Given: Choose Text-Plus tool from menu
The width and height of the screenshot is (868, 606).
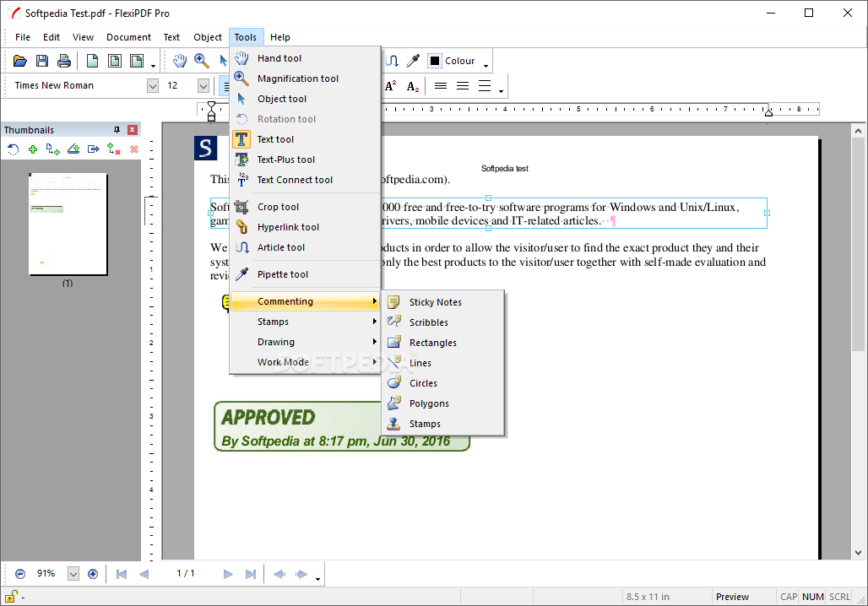Looking at the screenshot, I should 305,160.
